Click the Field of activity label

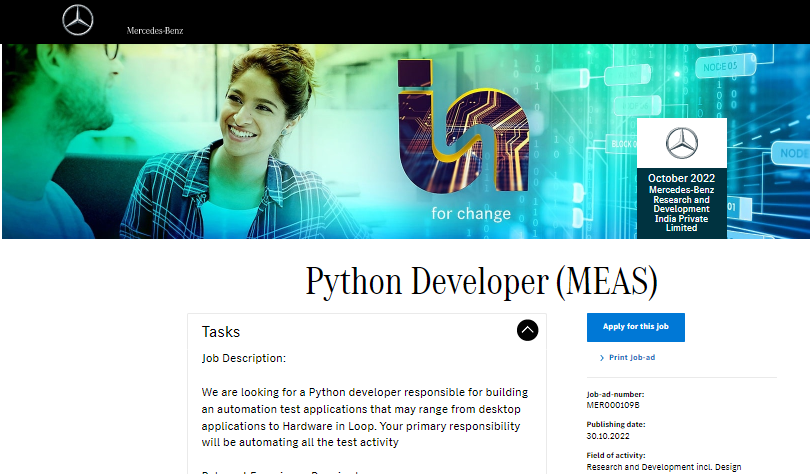(x=616, y=455)
